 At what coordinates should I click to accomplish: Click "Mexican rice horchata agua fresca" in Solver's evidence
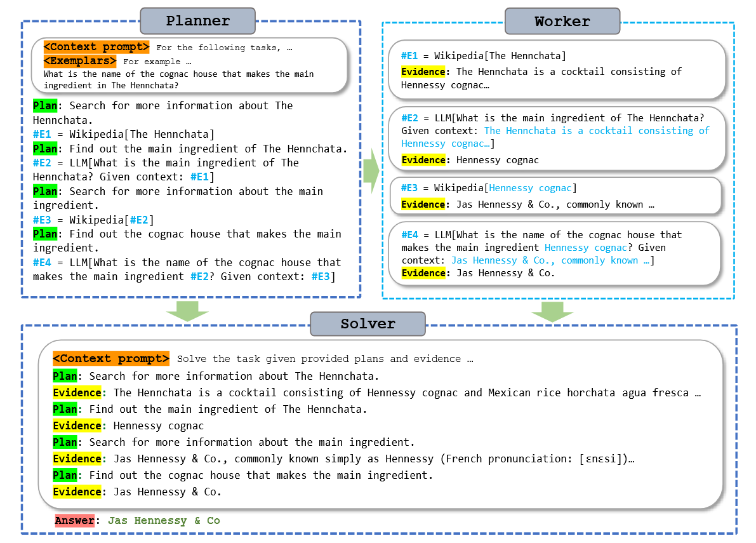pyautogui.click(x=588, y=392)
